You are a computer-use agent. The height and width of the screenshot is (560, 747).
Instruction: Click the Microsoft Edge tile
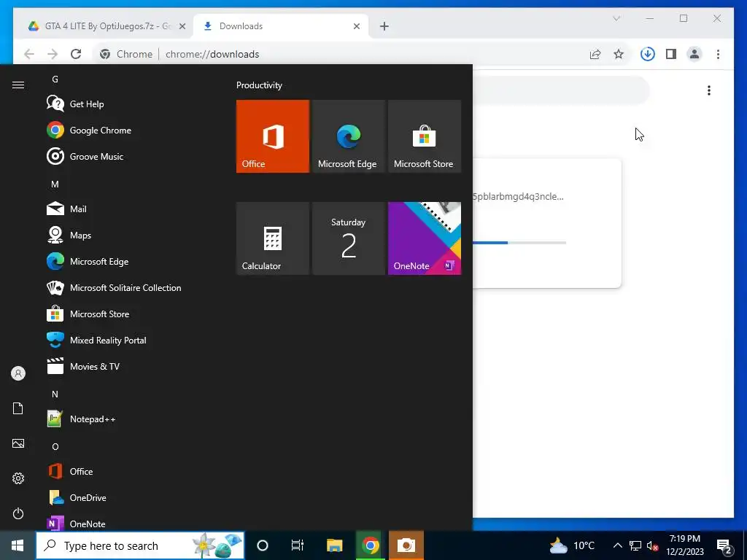(348, 136)
